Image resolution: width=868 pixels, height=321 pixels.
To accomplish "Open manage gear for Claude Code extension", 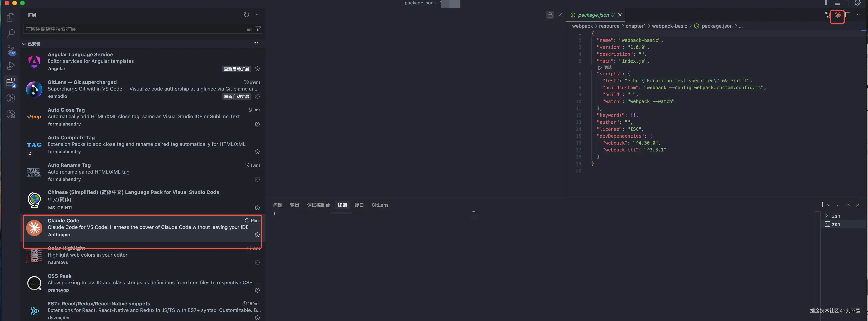I will tap(257, 235).
